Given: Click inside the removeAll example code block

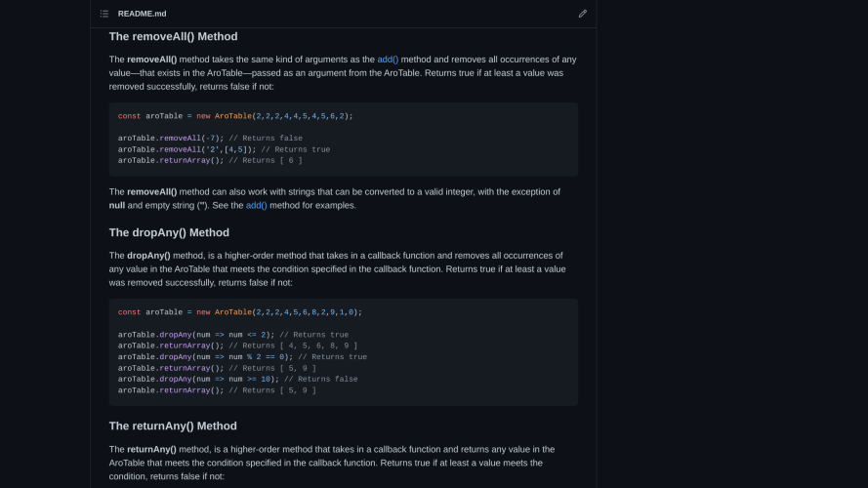Looking at the screenshot, I should coord(344,140).
